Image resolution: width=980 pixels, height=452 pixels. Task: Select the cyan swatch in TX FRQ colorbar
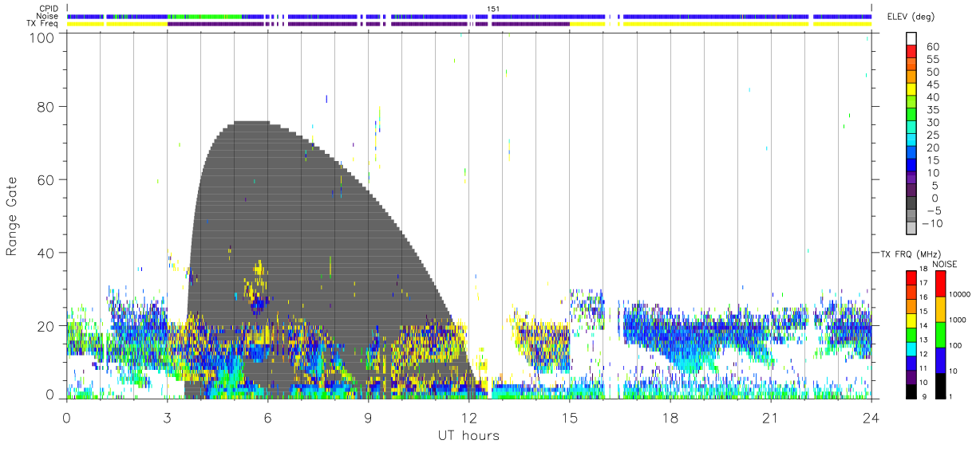coord(911,349)
